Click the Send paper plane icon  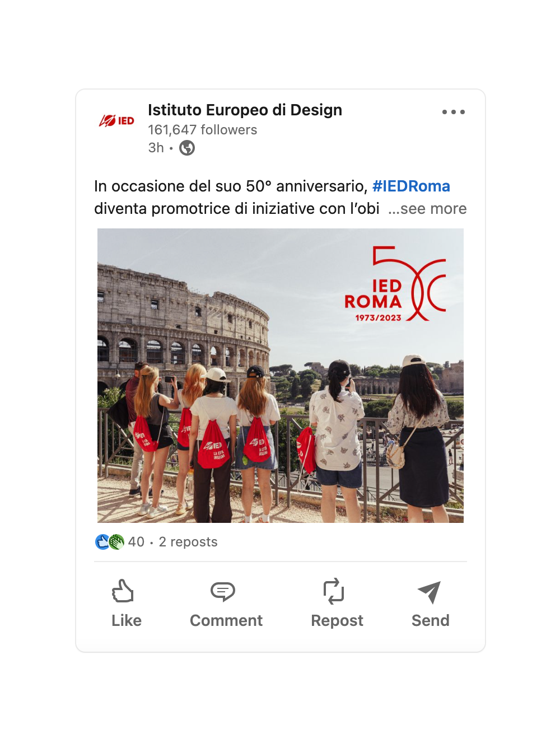[x=430, y=592]
